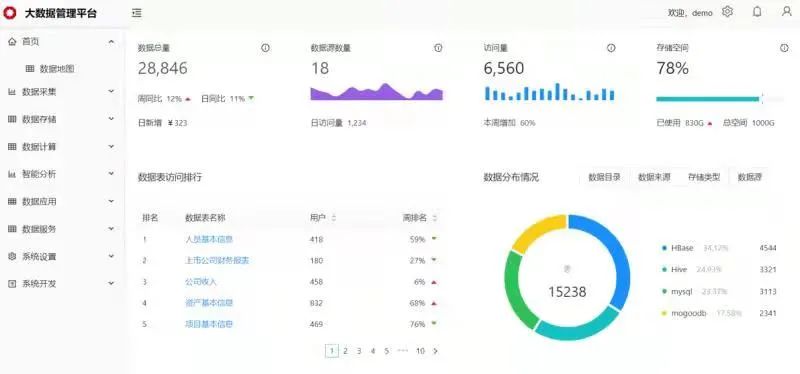Switch to the 数据源 tab

(x=749, y=177)
